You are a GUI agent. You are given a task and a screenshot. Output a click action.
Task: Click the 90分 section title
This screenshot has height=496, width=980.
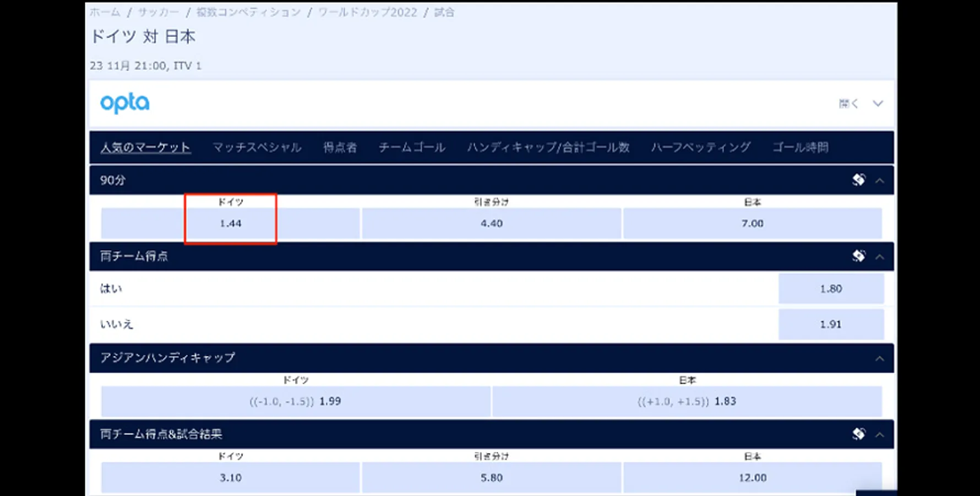(112, 180)
